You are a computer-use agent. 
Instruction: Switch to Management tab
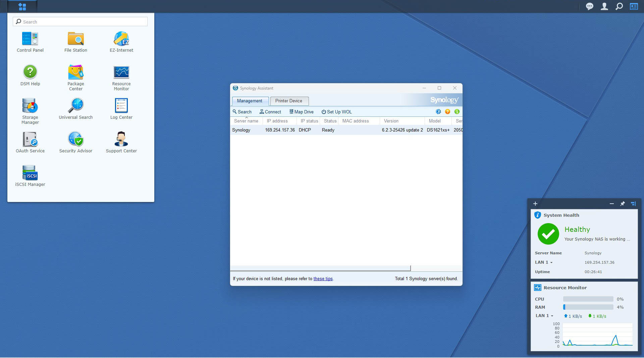pos(250,101)
